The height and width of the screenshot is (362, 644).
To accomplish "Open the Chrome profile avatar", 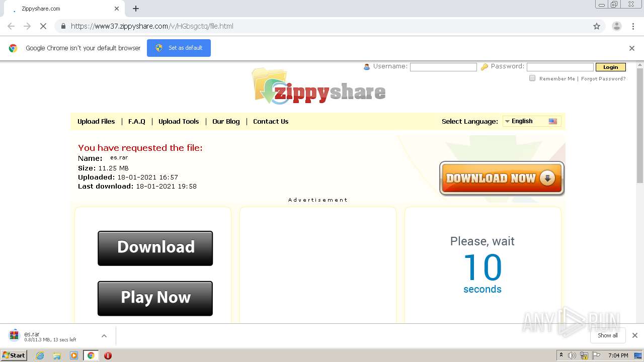I will (x=616, y=26).
